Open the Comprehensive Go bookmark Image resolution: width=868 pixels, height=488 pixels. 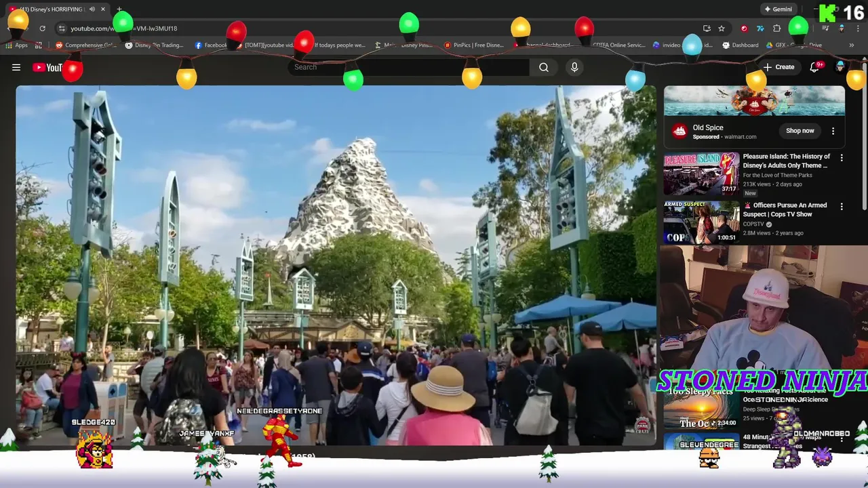coord(86,45)
